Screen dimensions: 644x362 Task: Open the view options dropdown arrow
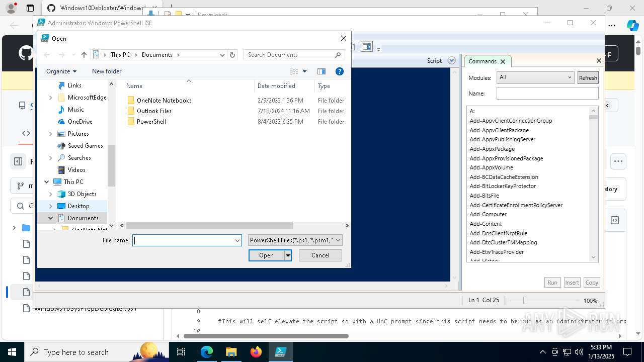coord(304,71)
